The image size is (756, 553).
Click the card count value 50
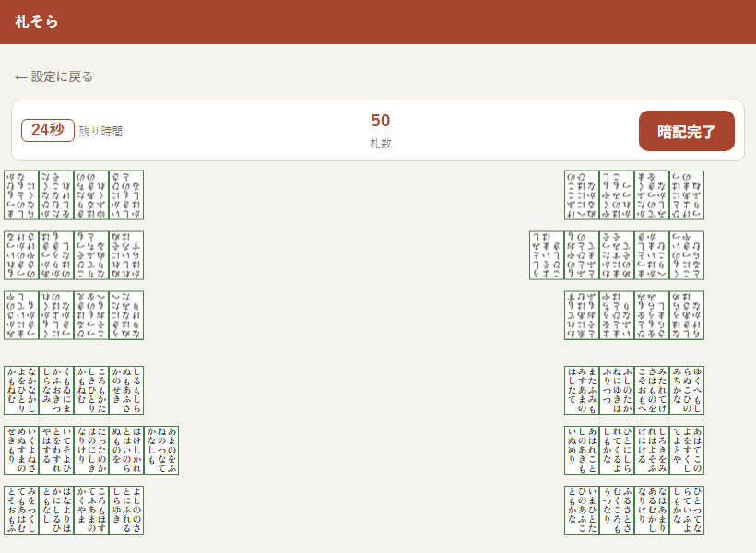[x=381, y=121]
